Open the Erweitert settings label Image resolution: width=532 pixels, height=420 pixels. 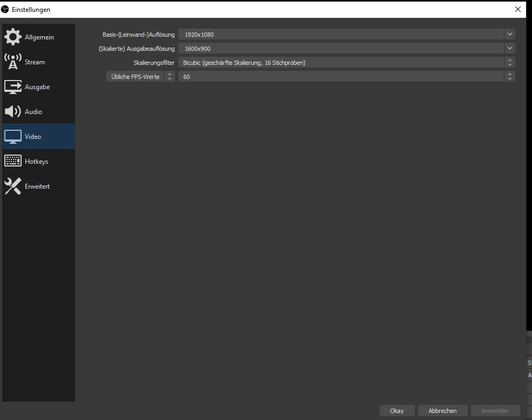click(37, 186)
